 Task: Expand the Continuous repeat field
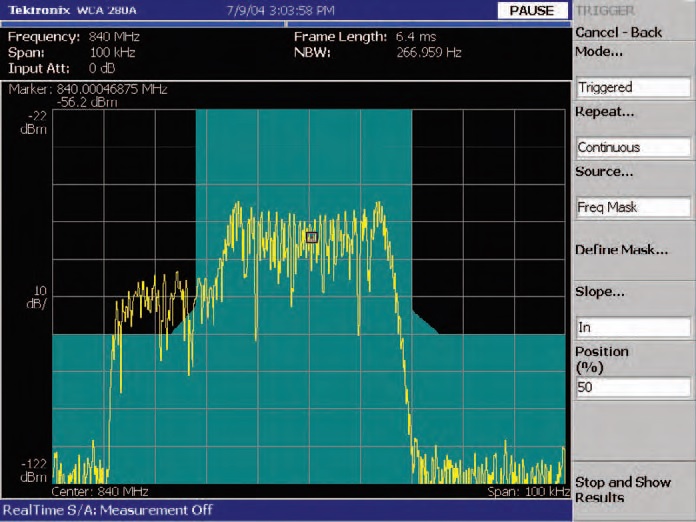[633, 147]
